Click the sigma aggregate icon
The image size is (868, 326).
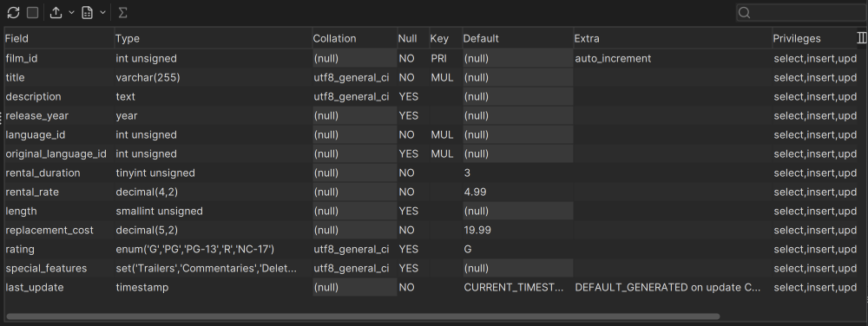click(123, 13)
